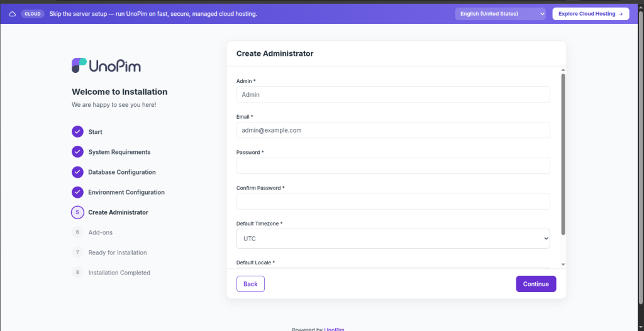Select the Add-ons step label
644x331 pixels.
point(100,232)
